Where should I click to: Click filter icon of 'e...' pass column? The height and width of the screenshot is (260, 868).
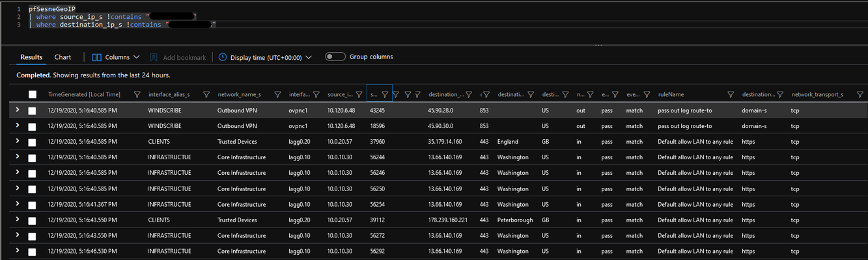pyautogui.click(x=615, y=94)
